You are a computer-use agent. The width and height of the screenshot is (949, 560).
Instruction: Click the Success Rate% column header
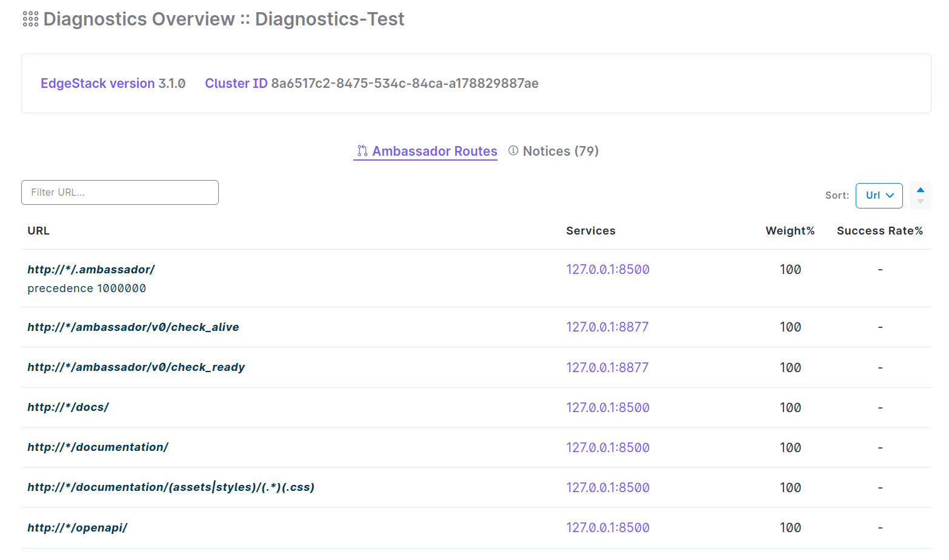[880, 231]
